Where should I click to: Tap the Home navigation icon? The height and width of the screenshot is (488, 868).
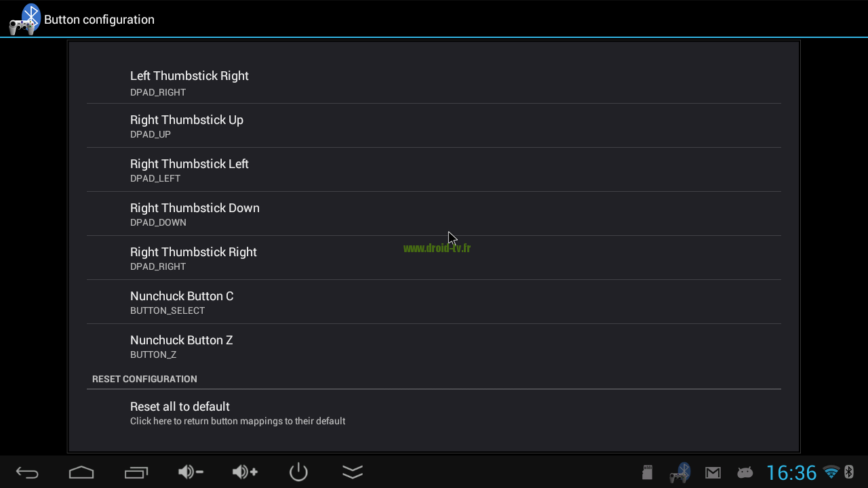[x=81, y=472]
